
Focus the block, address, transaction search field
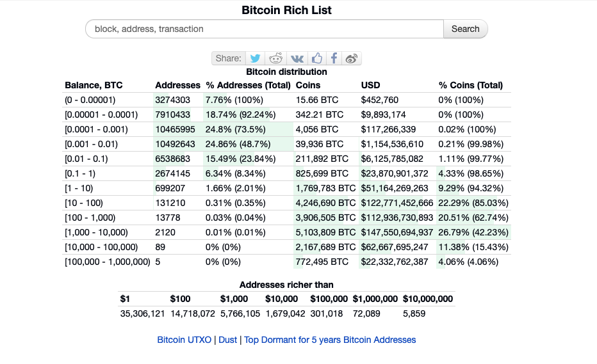pyautogui.click(x=264, y=29)
